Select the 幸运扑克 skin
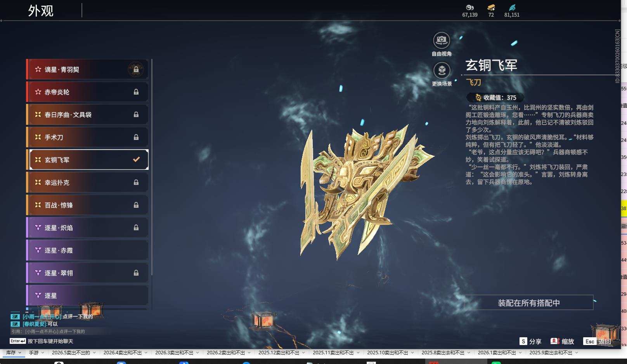This screenshot has height=364, width=627. pyautogui.click(x=87, y=183)
